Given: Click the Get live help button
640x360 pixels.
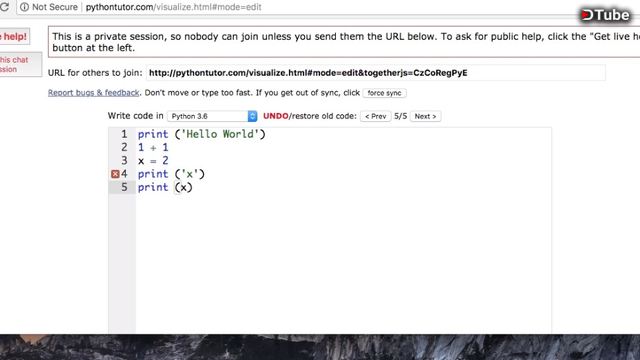Looking at the screenshot, I should coord(15,37).
